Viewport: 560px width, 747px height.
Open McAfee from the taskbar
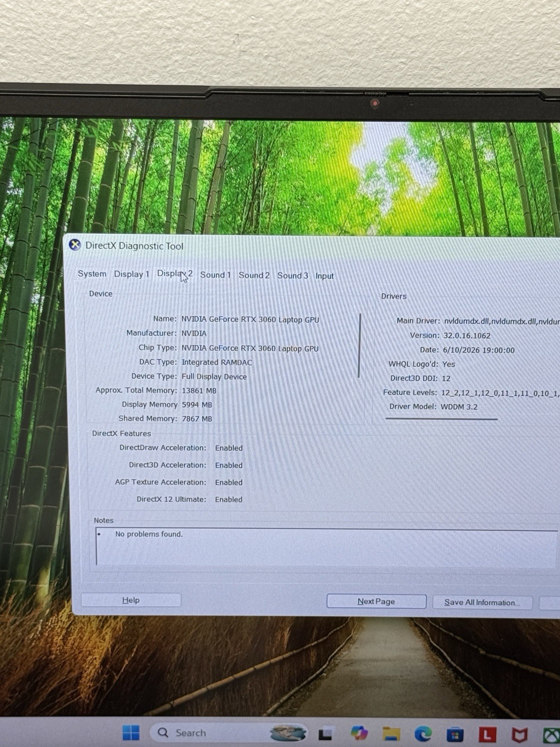(x=518, y=736)
